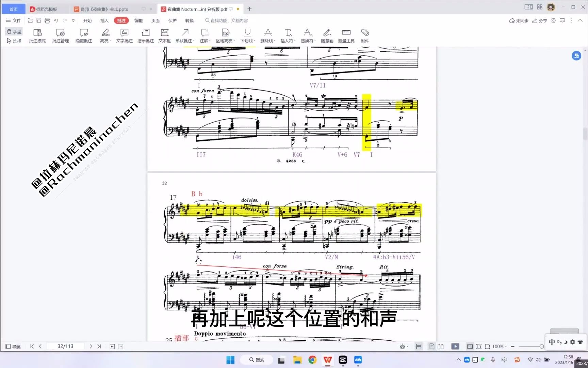This screenshot has width=588, height=368.
Task: Select two-page view mode
Action: pyautogui.click(x=441, y=347)
